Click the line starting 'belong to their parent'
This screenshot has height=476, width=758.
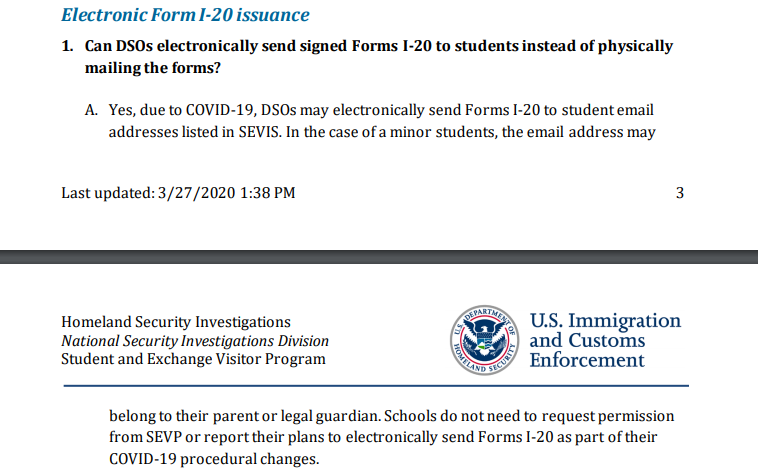tap(392, 416)
